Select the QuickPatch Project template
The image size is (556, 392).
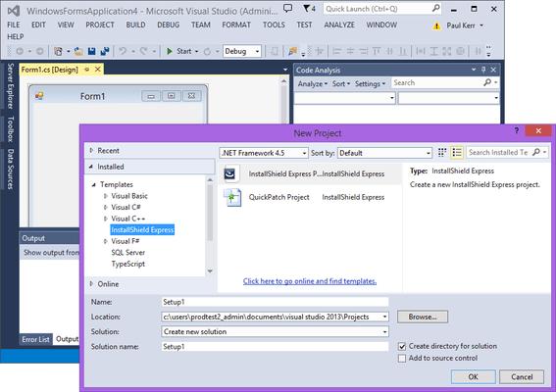point(310,197)
